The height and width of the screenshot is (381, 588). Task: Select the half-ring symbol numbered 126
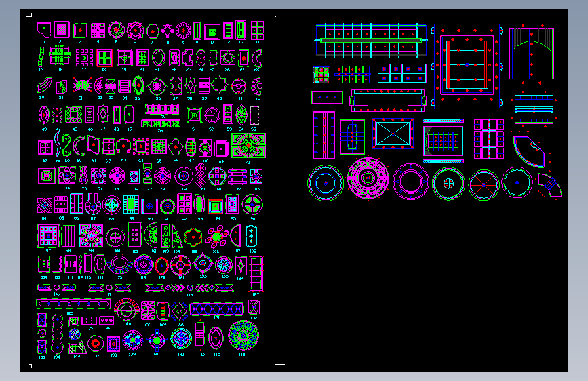point(127,309)
